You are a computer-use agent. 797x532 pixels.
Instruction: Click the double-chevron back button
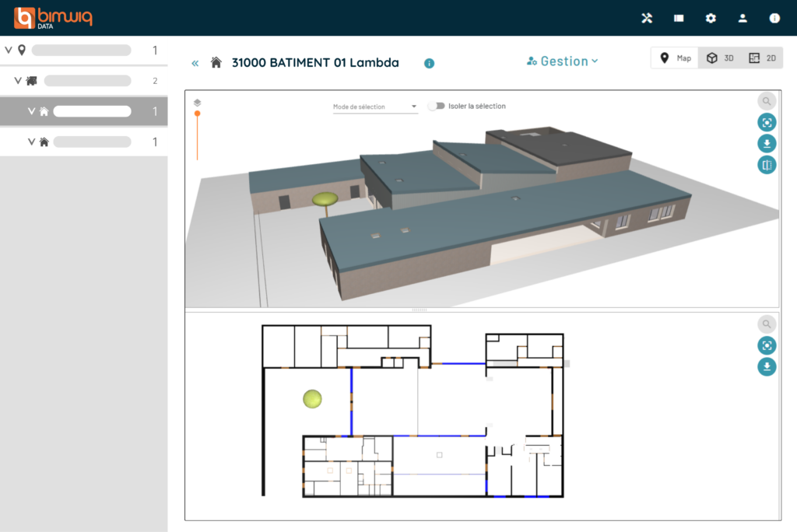[x=195, y=63]
